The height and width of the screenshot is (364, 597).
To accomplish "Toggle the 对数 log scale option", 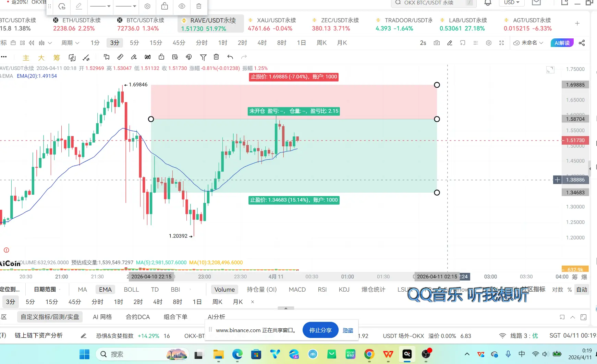I will pos(558,290).
